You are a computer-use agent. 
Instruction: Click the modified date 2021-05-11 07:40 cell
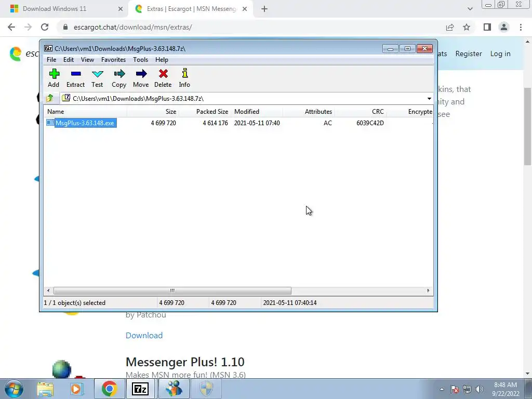click(257, 123)
